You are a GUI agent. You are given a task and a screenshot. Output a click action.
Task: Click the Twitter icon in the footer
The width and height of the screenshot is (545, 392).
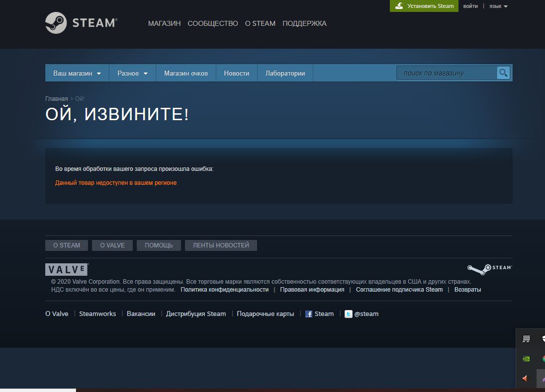tap(348, 314)
